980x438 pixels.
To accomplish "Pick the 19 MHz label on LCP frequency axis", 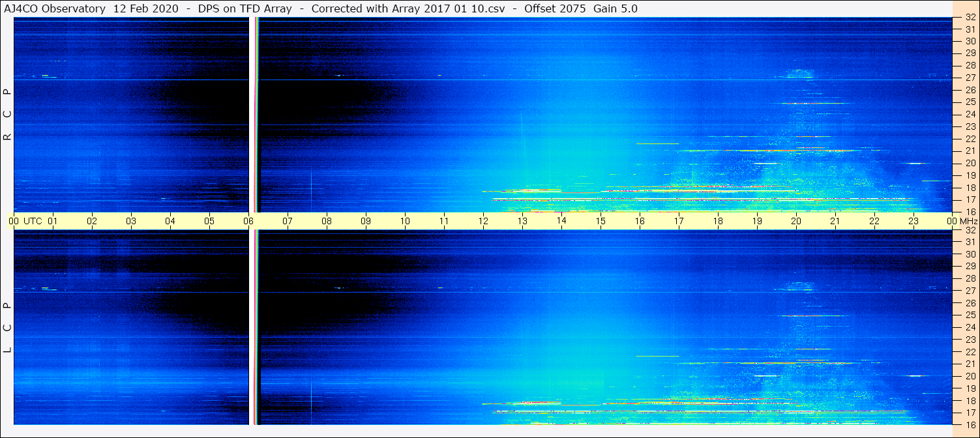I will point(970,388).
